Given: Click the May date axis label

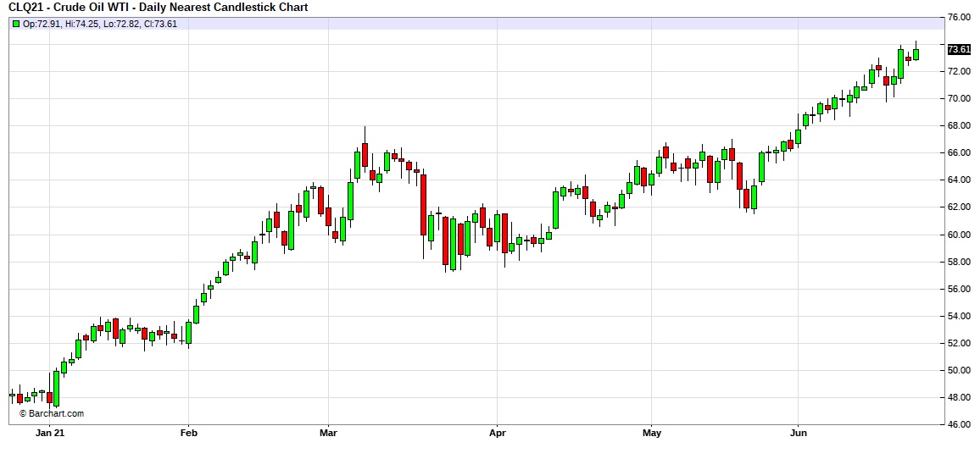Looking at the screenshot, I should tap(651, 433).
